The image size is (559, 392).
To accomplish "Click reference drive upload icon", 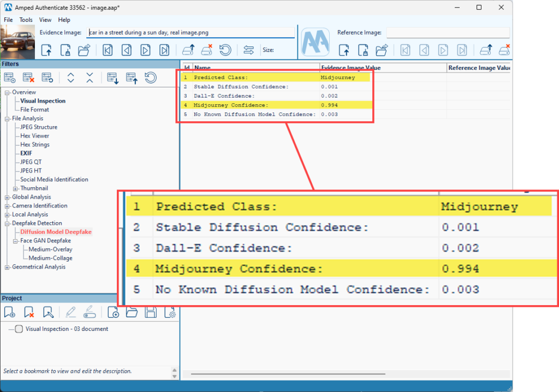I will click(x=486, y=50).
